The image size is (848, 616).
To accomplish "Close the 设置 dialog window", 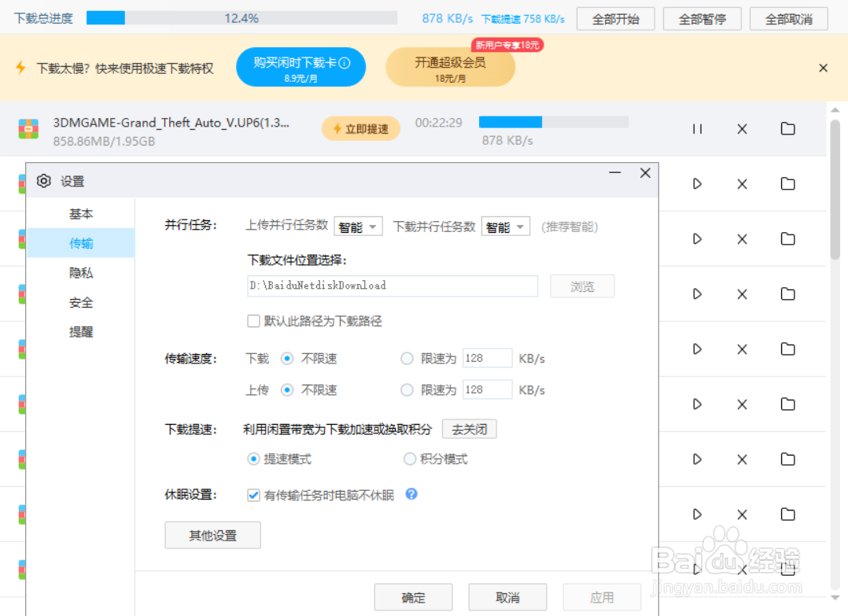I will [645, 173].
